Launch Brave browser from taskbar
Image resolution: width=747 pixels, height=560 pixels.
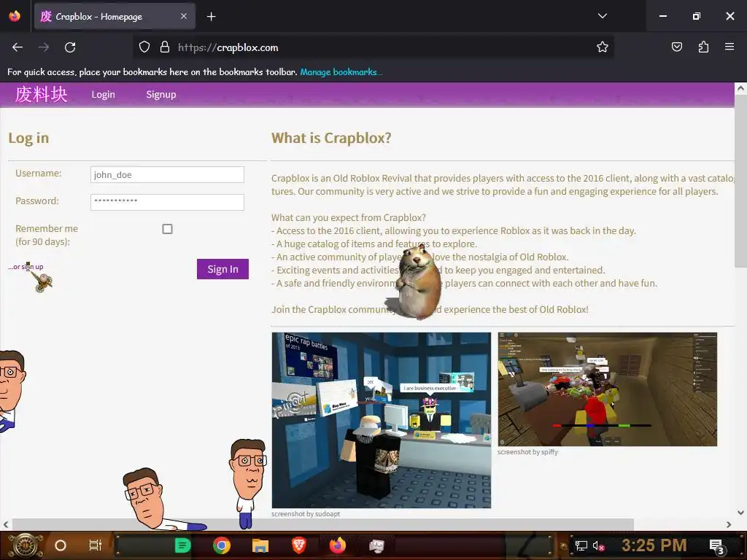298,545
